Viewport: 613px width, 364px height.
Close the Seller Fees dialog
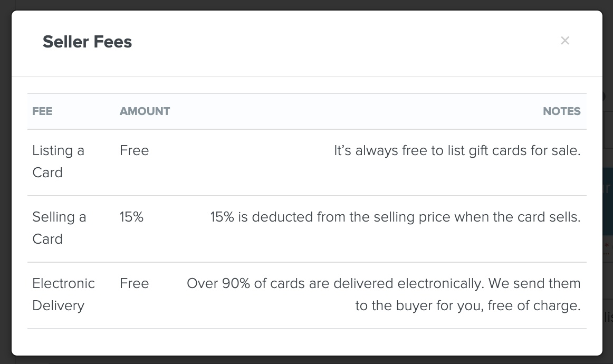pos(565,41)
